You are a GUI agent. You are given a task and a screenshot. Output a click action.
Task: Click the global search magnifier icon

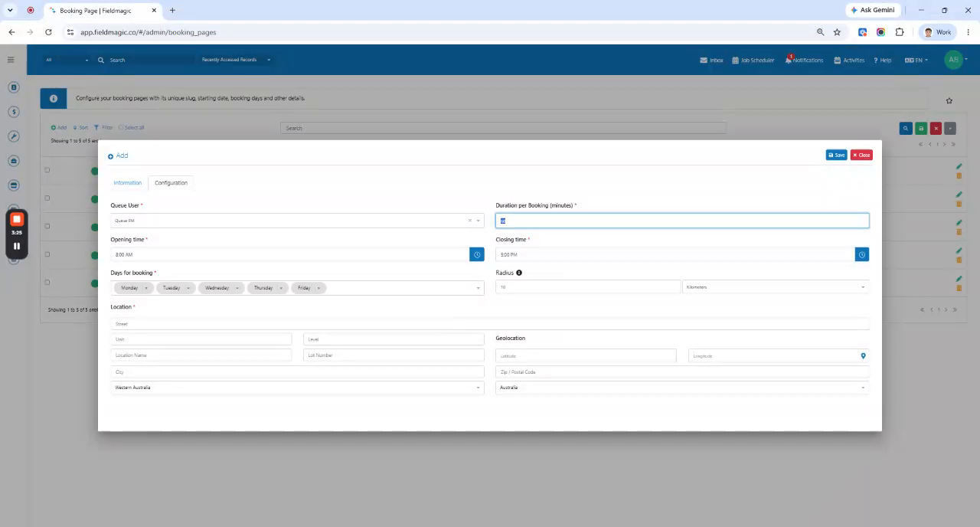click(x=101, y=60)
